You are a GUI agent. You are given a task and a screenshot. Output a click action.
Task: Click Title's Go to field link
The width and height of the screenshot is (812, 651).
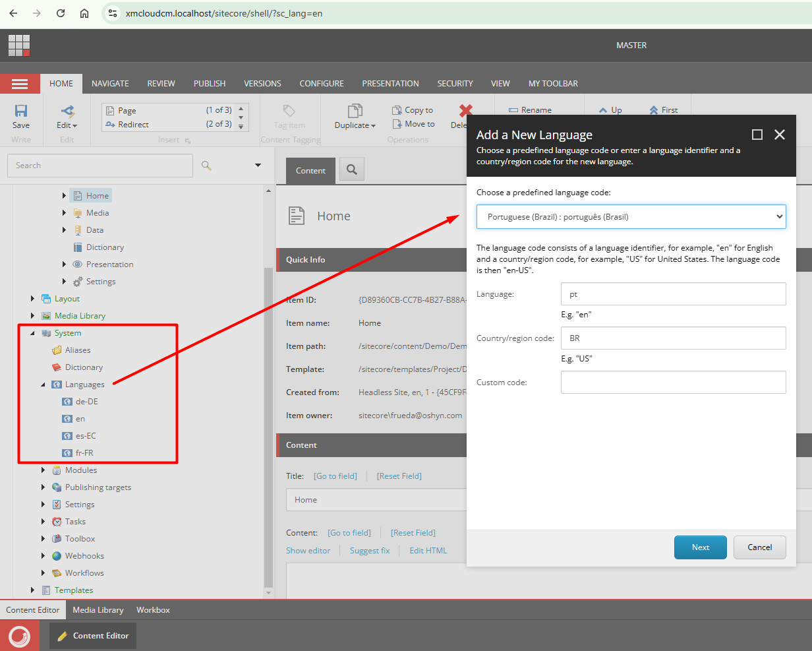335,476
